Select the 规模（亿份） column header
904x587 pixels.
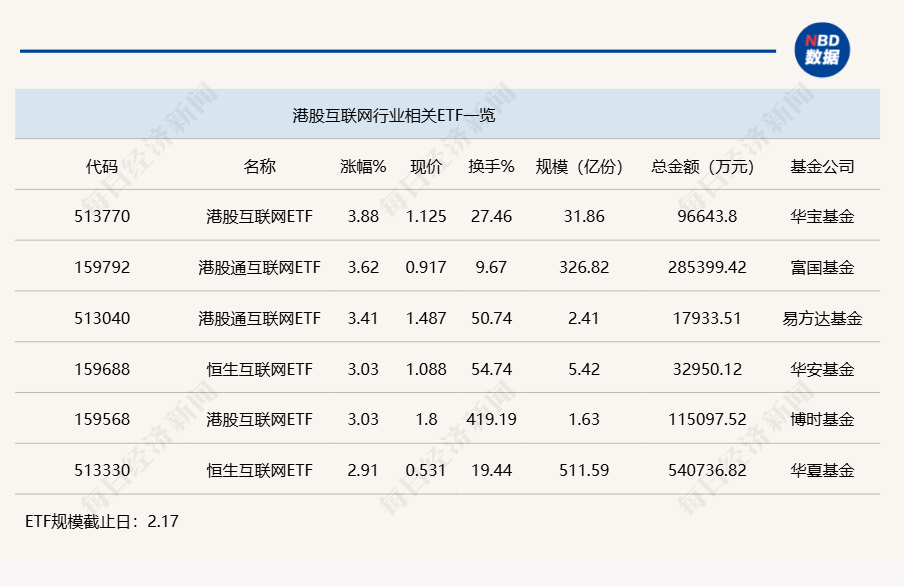pyautogui.click(x=583, y=167)
